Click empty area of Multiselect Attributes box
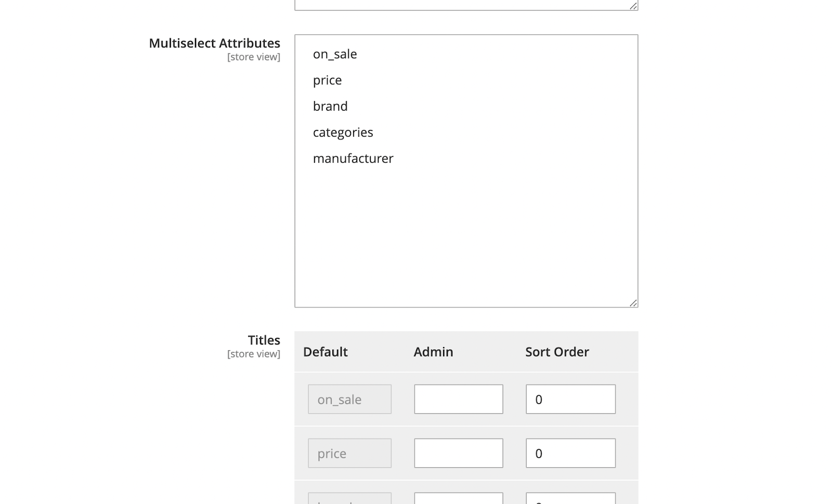 coord(466,234)
